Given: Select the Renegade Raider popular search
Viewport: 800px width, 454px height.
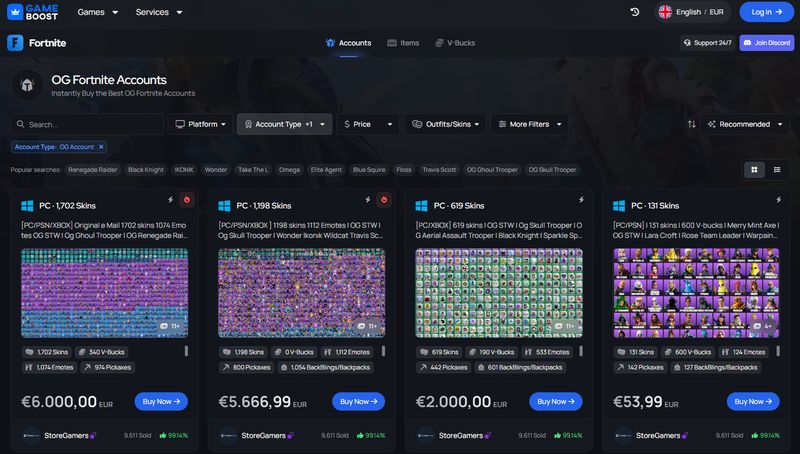Looking at the screenshot, I should (92, 169).
